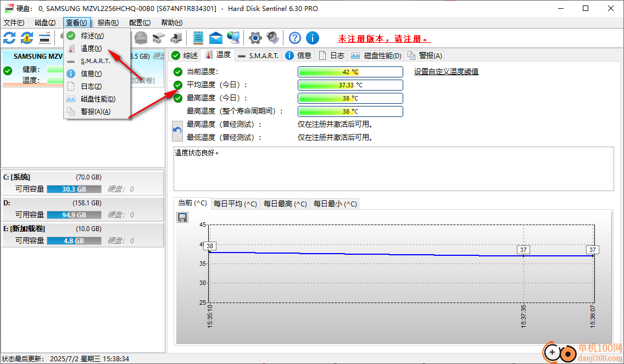Click the 平均温度 37.33 °C bar
This screenshot has height=364, width=624.
click(350, 85)
